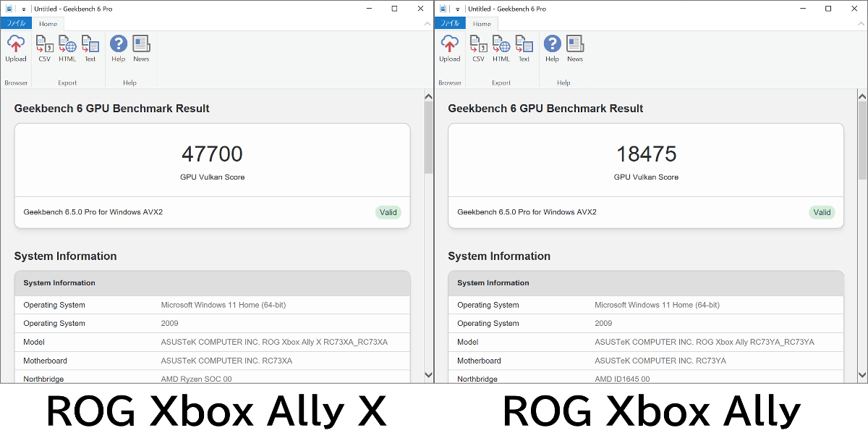Image resolution: width=868 pixels, height=441 pixels.
Task: Export HTML in the left window
Action: coord(67,49)
